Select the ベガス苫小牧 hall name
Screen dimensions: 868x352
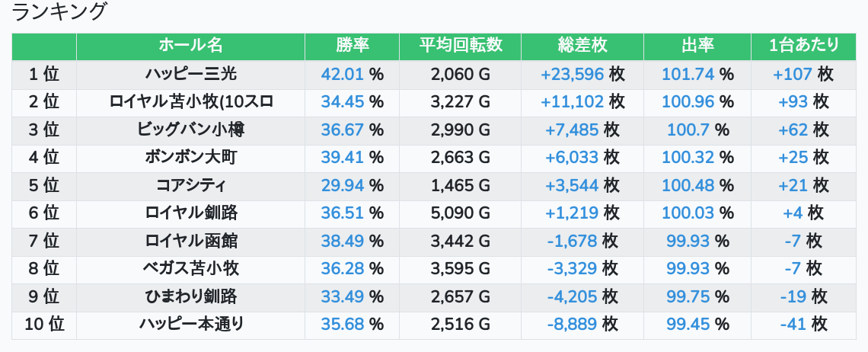(190, 269)
